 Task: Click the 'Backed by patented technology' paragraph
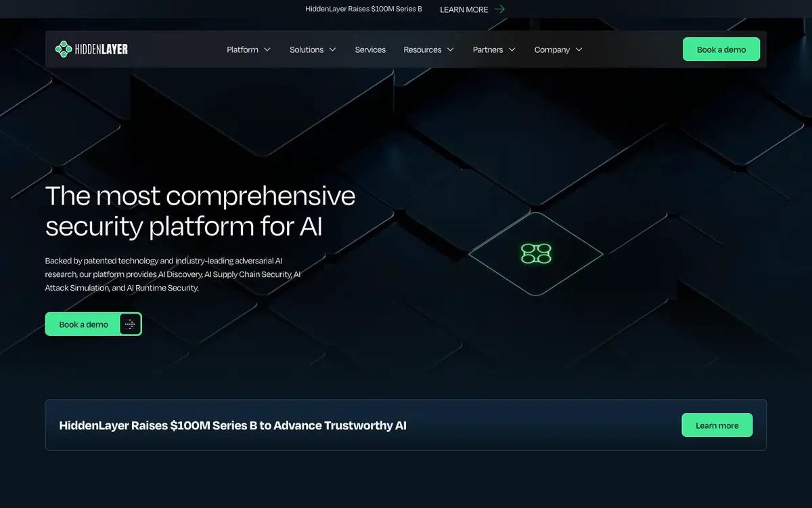[x=173, y=274]
